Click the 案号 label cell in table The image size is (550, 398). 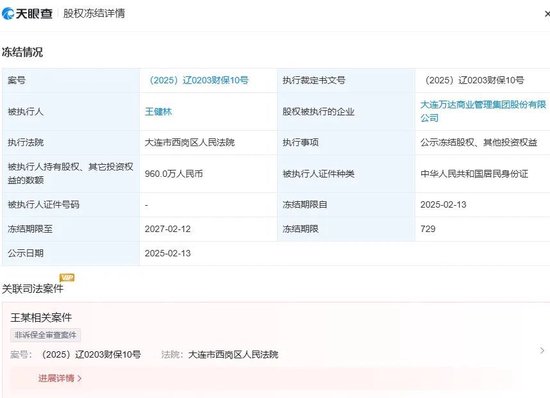click(x=71, y=80)
